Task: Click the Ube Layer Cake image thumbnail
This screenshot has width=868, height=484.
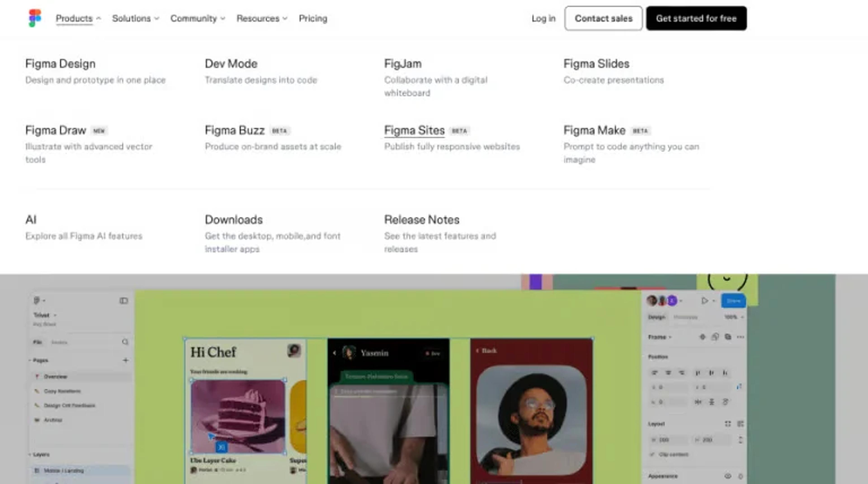Action: pyautogui.click(x=238, y=417)
